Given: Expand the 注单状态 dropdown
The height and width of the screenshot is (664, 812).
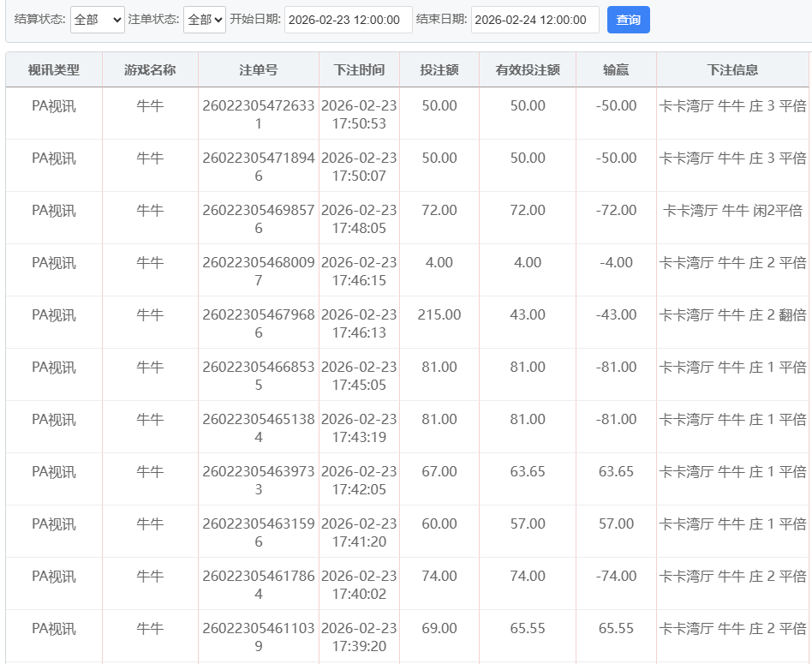Looking at the screenshot, I should [x=204, y=20].
